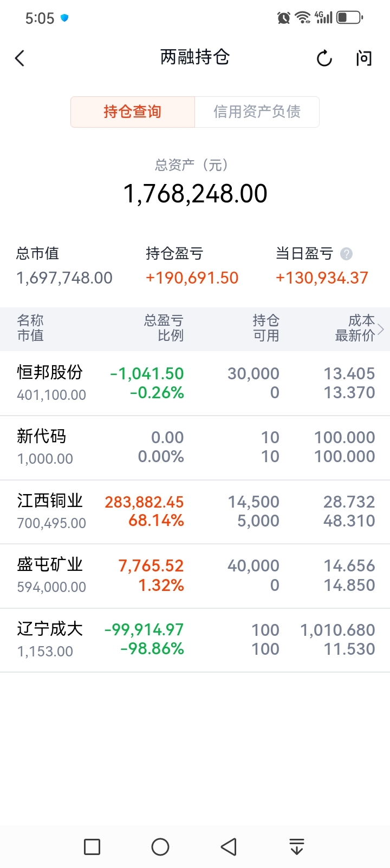This screenshot has height=868, width=390.
Task: Sort by 成本 最新价 column header
Action: pyautogui.click(x=355, y=328)
